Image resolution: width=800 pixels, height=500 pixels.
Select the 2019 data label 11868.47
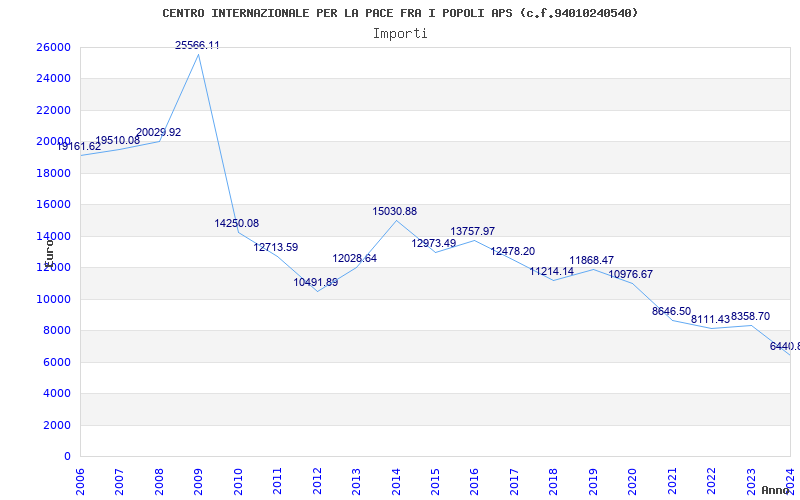[x=591, y=261]
